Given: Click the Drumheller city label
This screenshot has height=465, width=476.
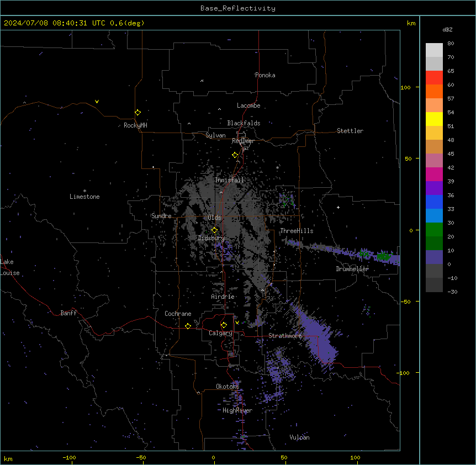Looking at the screenshot, I should (352, 269).
